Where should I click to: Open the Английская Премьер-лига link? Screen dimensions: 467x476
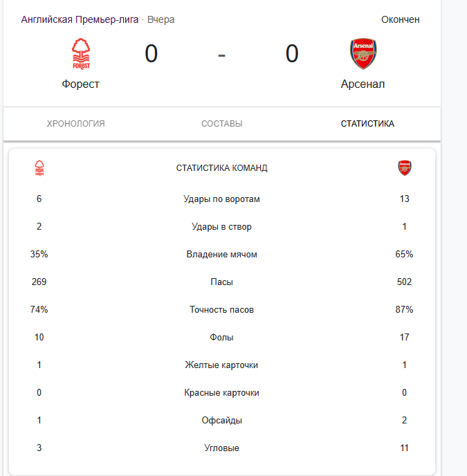pyautogui.click(x=80, y=19)
